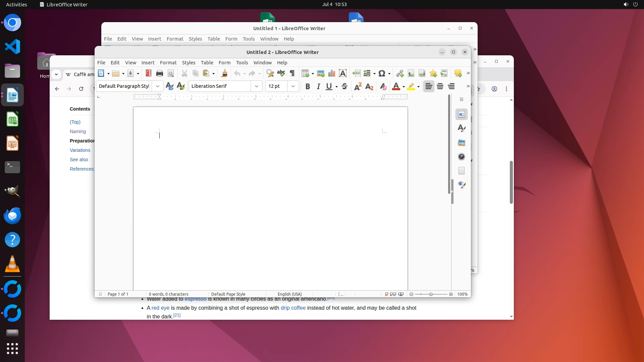Open the Tools menu

pos(242,63)
